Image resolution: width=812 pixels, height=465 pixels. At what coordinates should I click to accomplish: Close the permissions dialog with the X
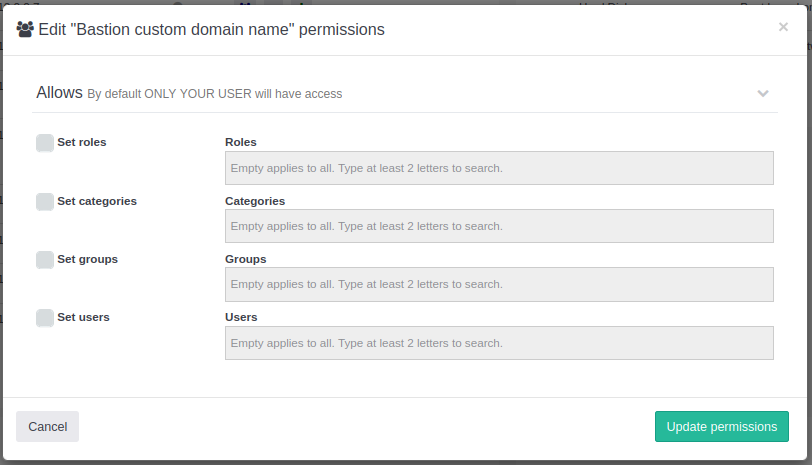[783, 27]
